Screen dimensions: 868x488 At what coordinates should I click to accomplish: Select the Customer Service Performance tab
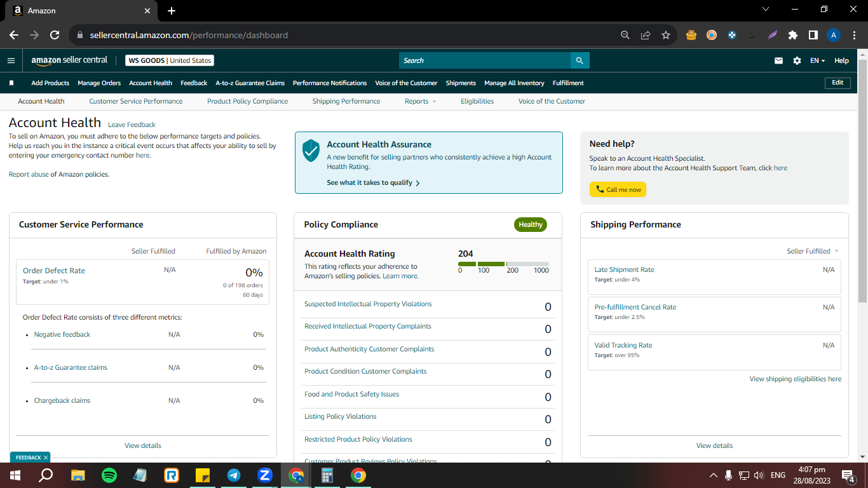point(136,101)
